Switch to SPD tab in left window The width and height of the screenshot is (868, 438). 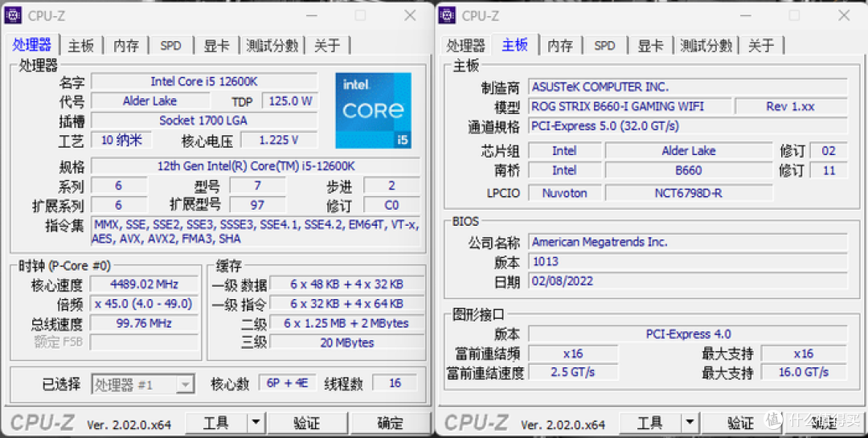(x=170, y=45)
